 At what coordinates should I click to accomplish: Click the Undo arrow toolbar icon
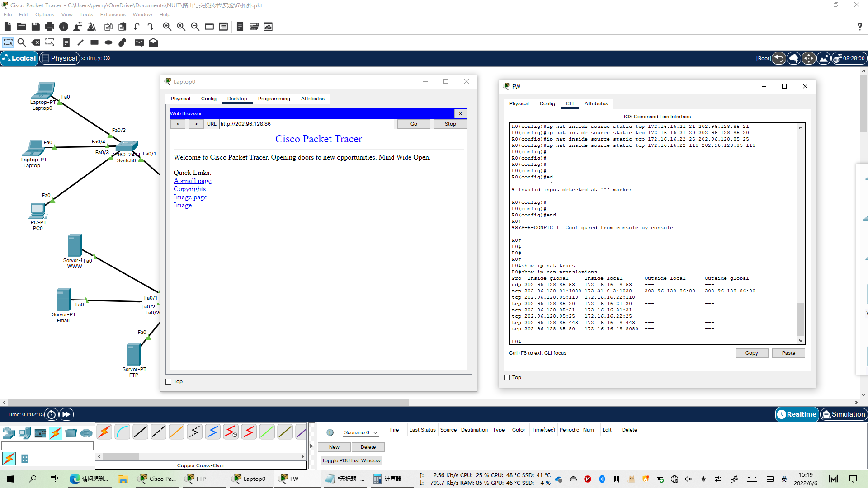coord(137,27)
